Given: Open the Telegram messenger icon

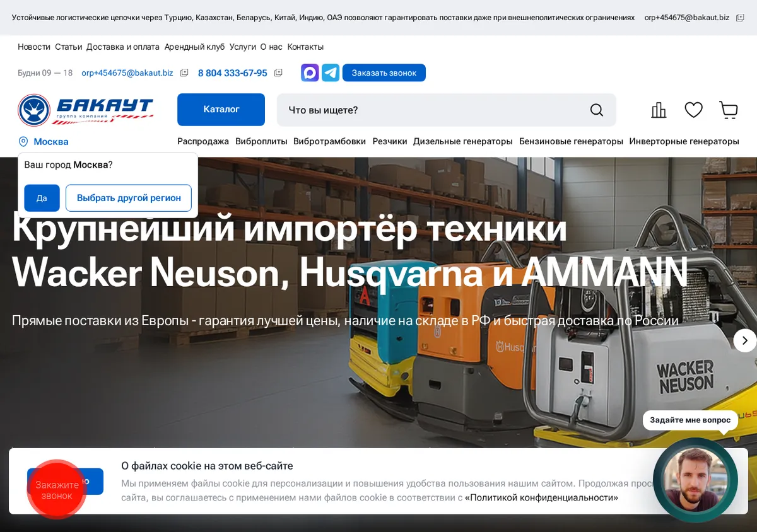Looking at the screenshot, I should pyautogui.click(x=331, y=72).
